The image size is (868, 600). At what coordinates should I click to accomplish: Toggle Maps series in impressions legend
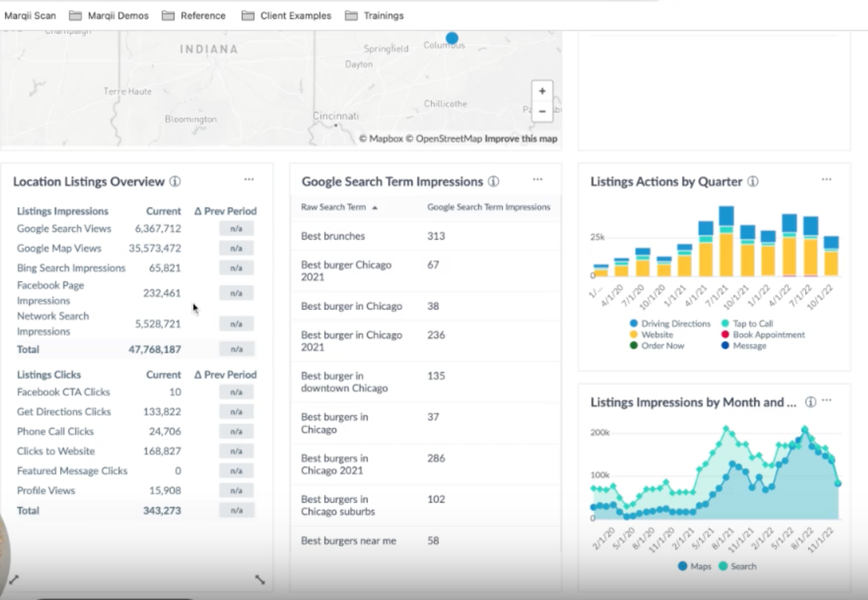click(x=694, y=566)
